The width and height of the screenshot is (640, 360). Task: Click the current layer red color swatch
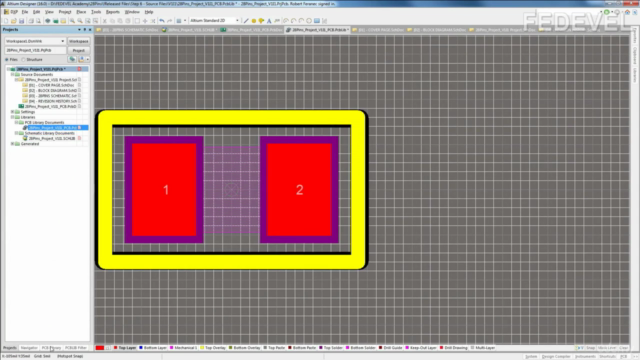pos(100,348)
